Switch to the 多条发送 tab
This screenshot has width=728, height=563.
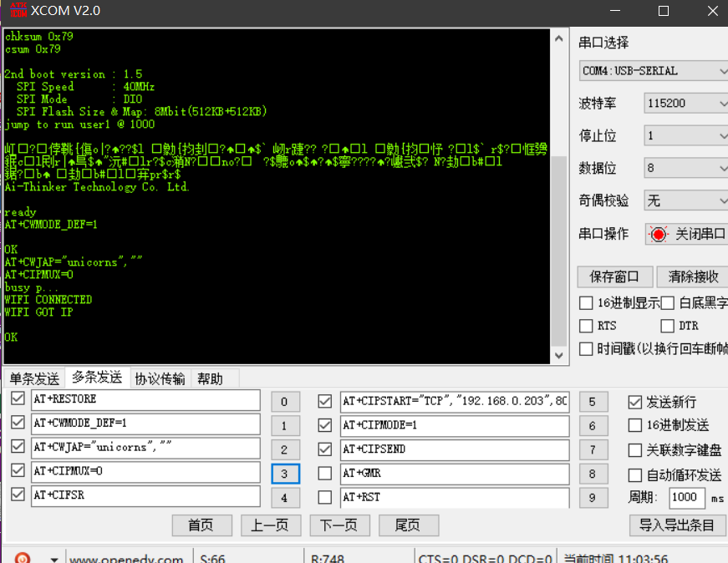pos(97,378)
